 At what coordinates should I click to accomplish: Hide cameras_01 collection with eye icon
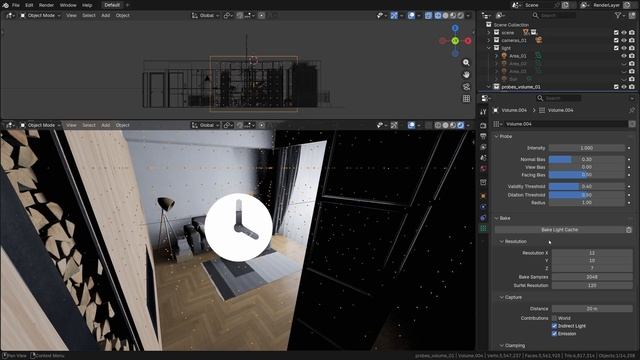(624, 40)
